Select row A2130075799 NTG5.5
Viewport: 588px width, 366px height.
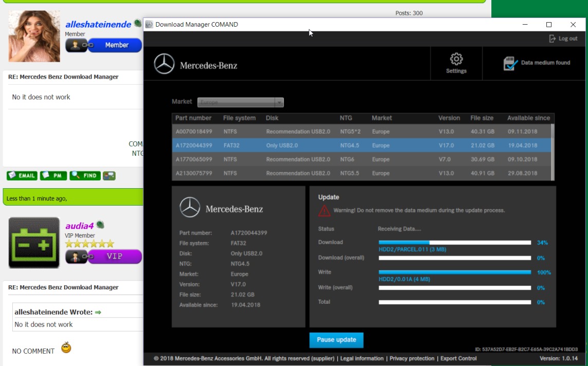[361, 173]
